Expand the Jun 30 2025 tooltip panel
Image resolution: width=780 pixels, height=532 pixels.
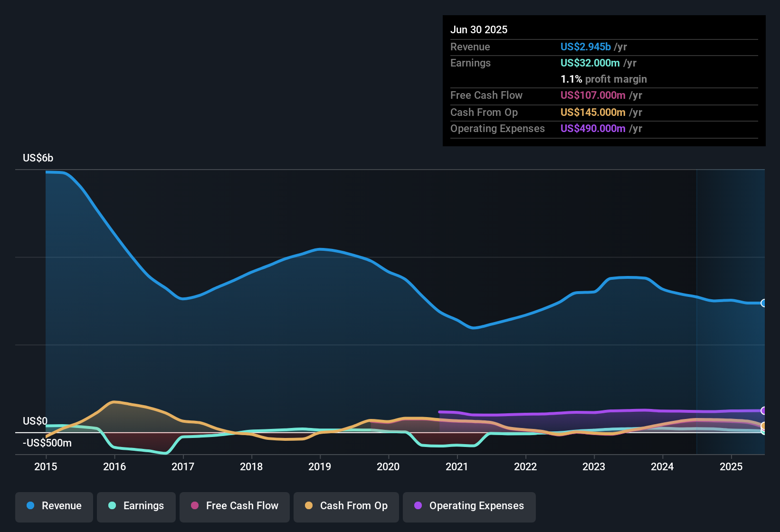[604, 81]
